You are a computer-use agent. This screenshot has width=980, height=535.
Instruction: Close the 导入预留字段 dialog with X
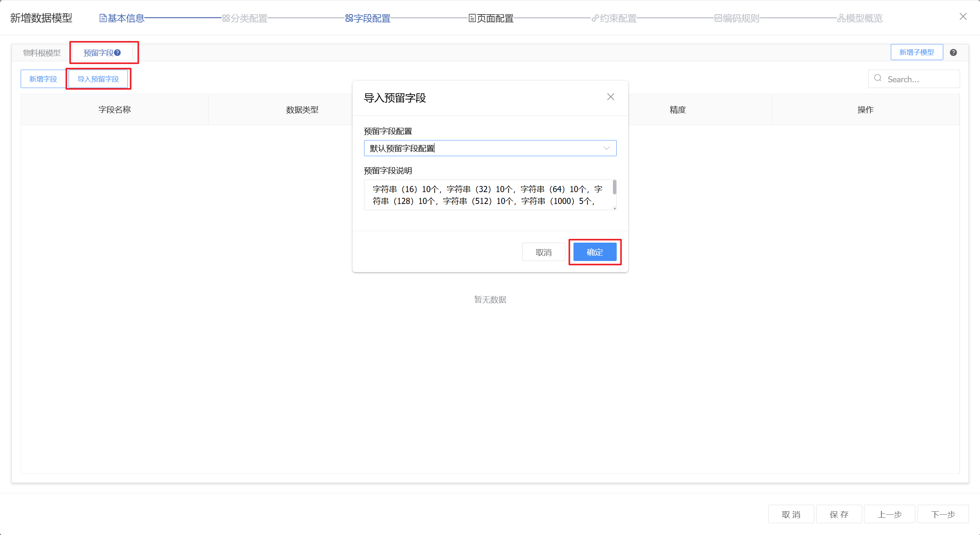tap(611, 97)
